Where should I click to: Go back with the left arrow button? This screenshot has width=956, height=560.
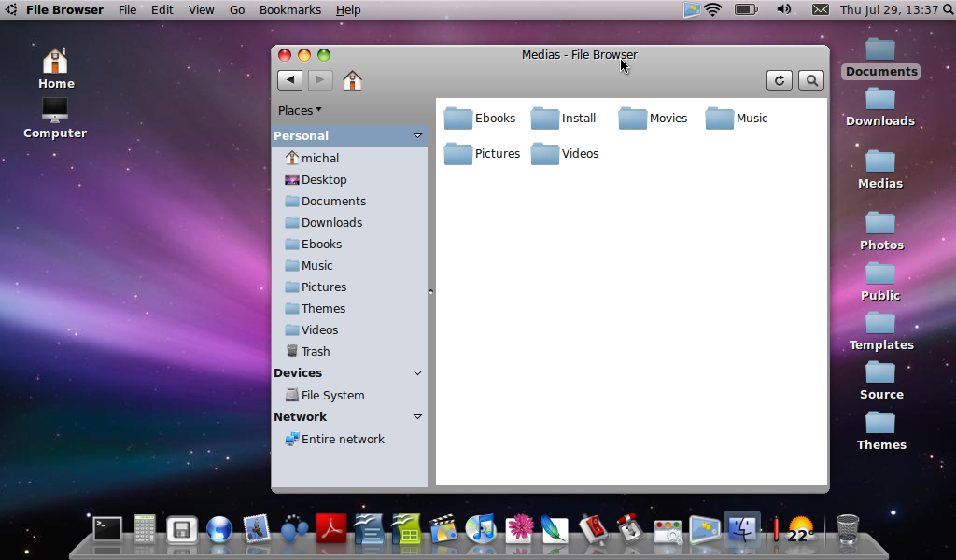pos(289,80)
